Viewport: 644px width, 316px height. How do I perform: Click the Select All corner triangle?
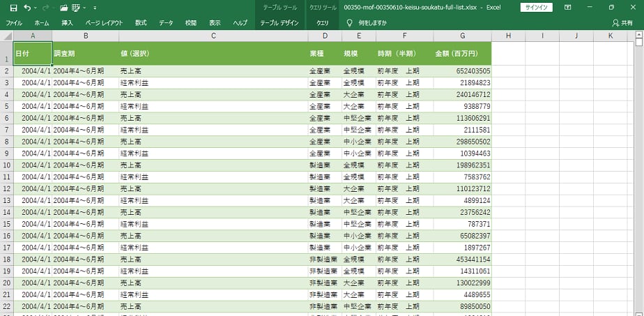tap(6, 36)
